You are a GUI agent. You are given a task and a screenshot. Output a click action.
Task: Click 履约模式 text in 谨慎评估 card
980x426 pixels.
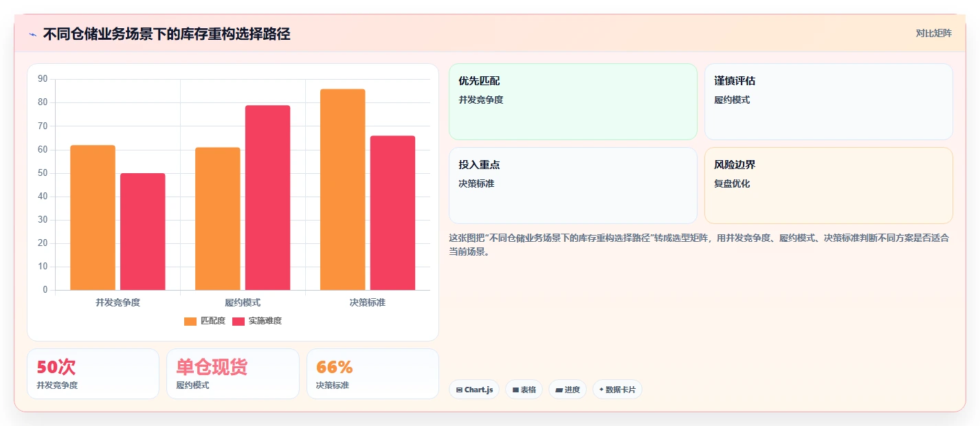[732, 100]
